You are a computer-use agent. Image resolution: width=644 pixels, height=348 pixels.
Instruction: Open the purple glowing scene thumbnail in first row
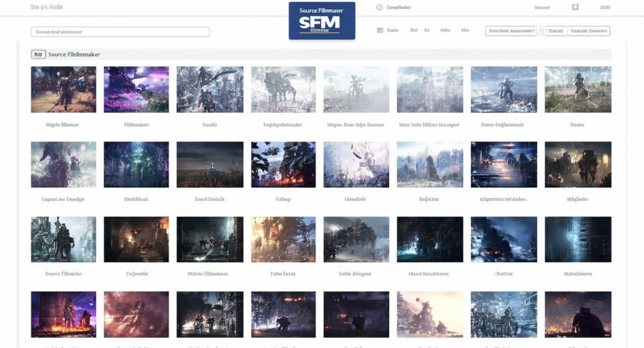pos(136,89)
